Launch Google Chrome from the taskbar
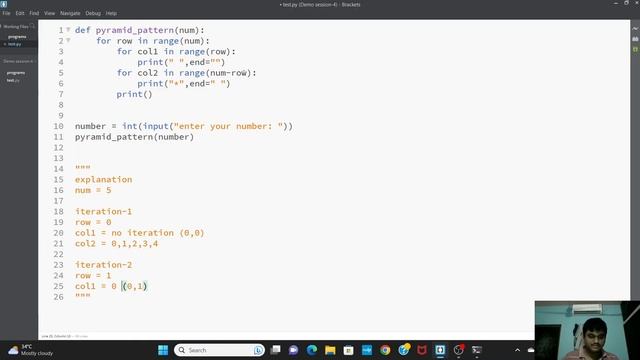Image resolution: width=640 pixels, height=360 pixels. [x=385, y=350]
